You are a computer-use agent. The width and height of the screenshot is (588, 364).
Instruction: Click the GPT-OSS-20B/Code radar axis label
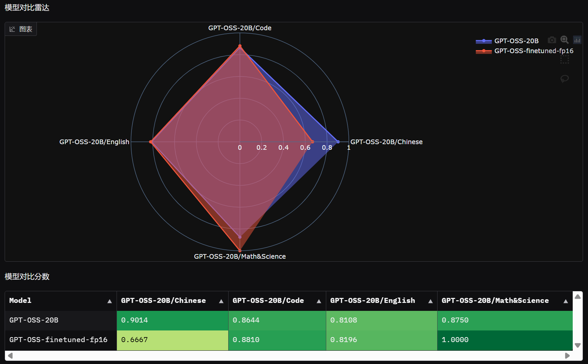240,28
